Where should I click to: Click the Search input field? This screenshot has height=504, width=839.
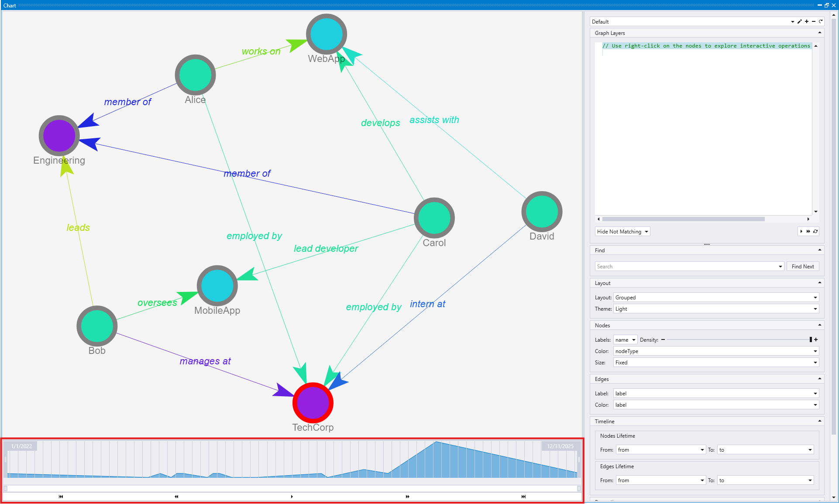(686, 267)
